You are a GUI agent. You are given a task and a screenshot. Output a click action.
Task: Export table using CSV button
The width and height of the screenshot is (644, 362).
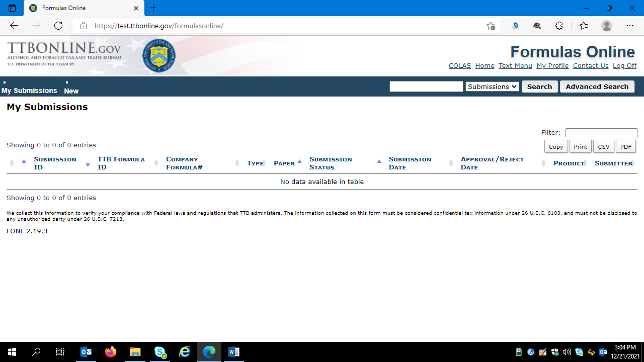603,147
